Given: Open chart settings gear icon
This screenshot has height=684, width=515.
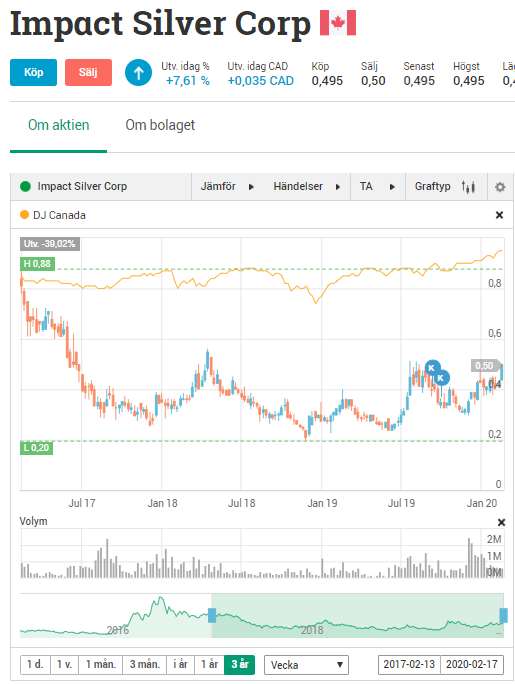Looking at the screenshot, I should 500,187.
